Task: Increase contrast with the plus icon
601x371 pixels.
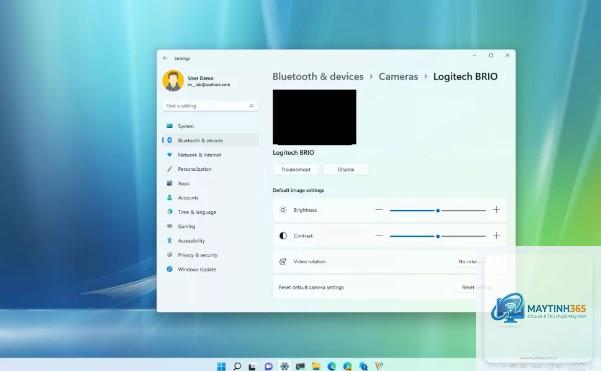Action: 496,236
